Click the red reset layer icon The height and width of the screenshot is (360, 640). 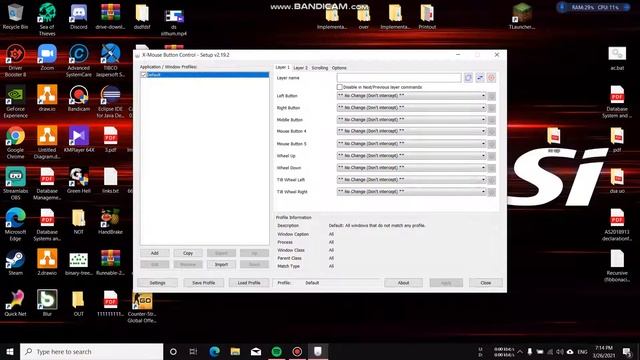(491, 78)
